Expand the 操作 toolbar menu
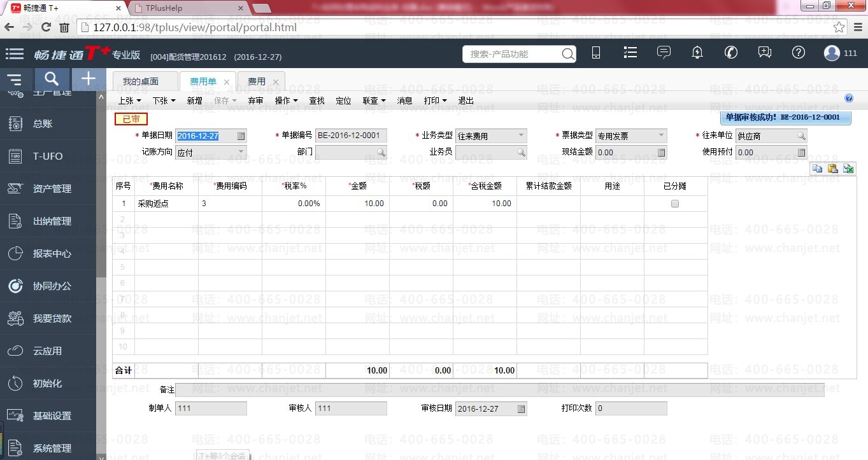This screenshot has width=868, height=460. pyautogui.click(x=286, y=101)
